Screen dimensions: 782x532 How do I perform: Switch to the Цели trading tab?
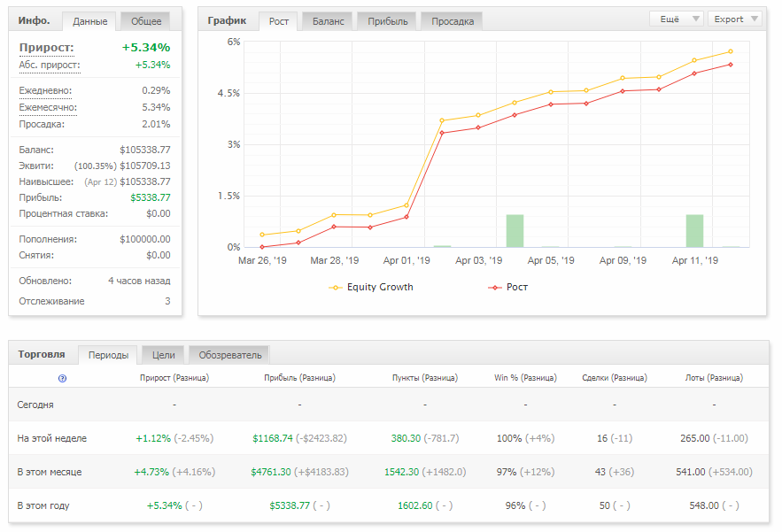pos(164,355)
